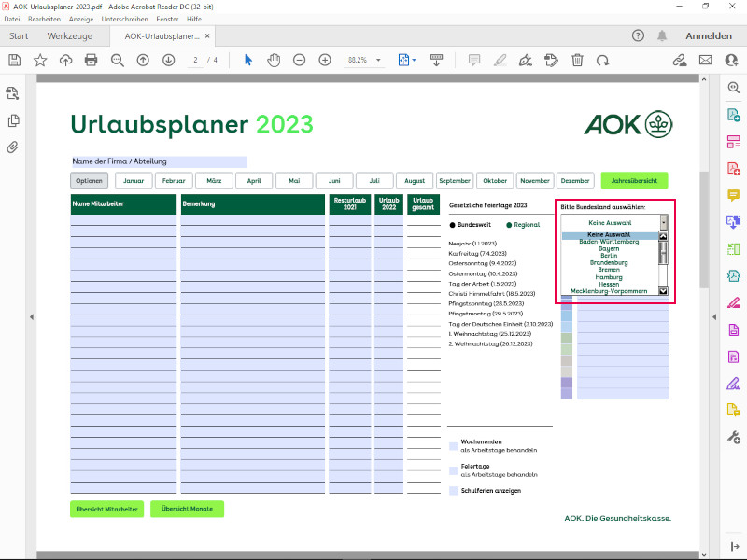The width and height of the screenshot is (747, 560).
Task: Expand the left navigation pane arrow
Action: click(x=32, y=316)
